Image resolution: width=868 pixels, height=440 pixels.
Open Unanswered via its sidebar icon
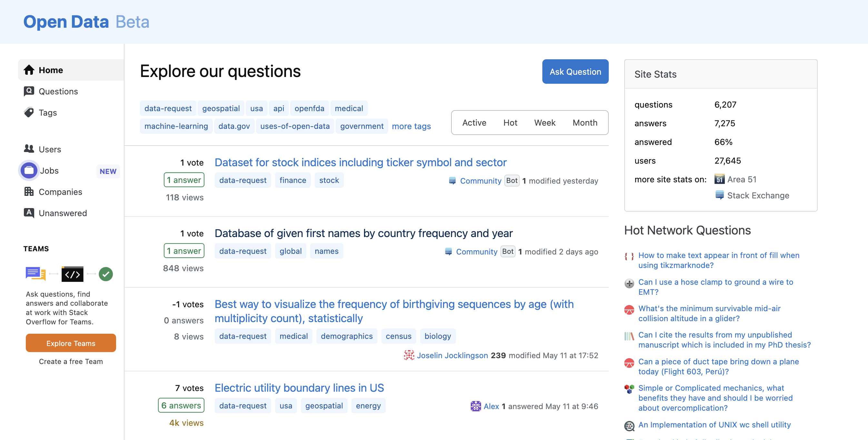[29, 213]
